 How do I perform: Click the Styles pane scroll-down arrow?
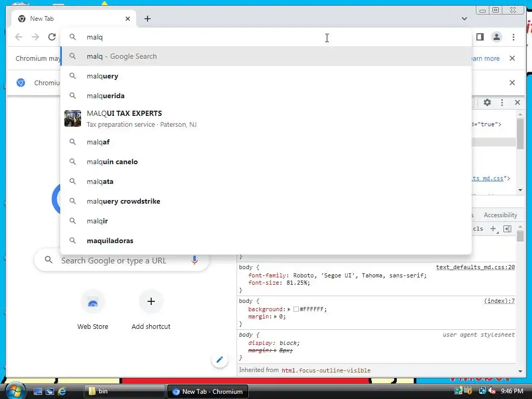click(520, 371)
